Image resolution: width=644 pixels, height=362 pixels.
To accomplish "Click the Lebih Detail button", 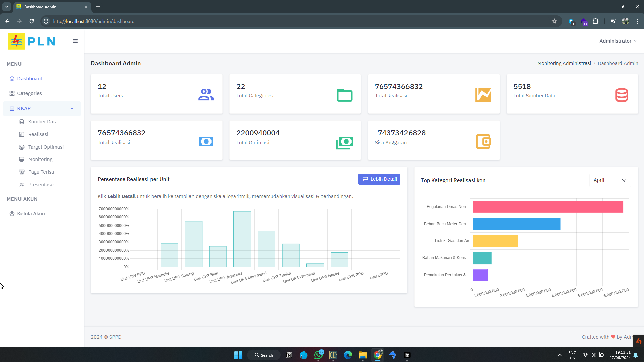I will [x=379, y=179].
